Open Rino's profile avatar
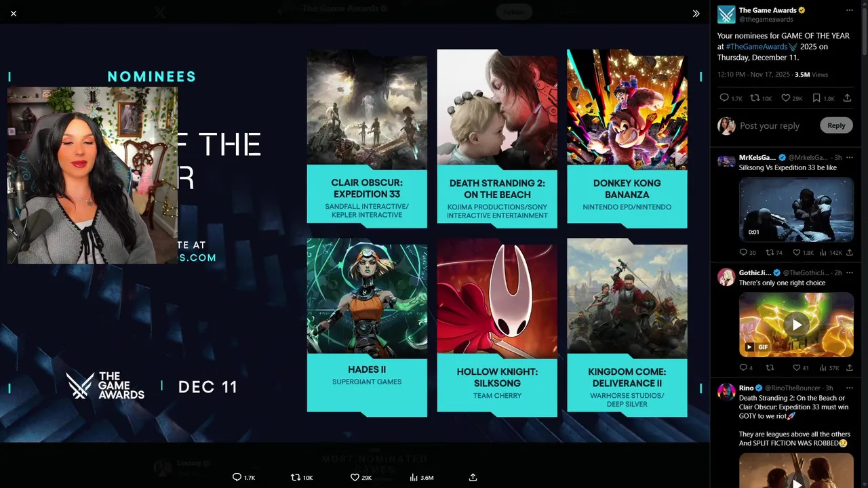 [x=726, y=392]
